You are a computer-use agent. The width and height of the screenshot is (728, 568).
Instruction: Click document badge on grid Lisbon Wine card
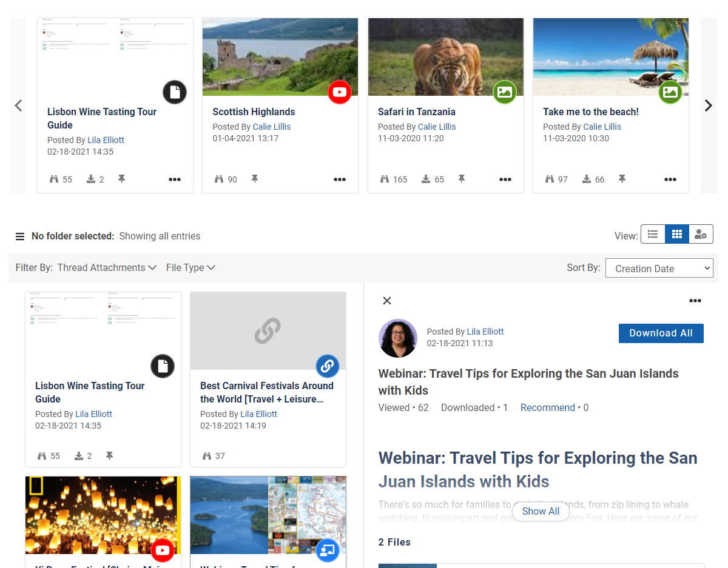(x=163, y=366)
